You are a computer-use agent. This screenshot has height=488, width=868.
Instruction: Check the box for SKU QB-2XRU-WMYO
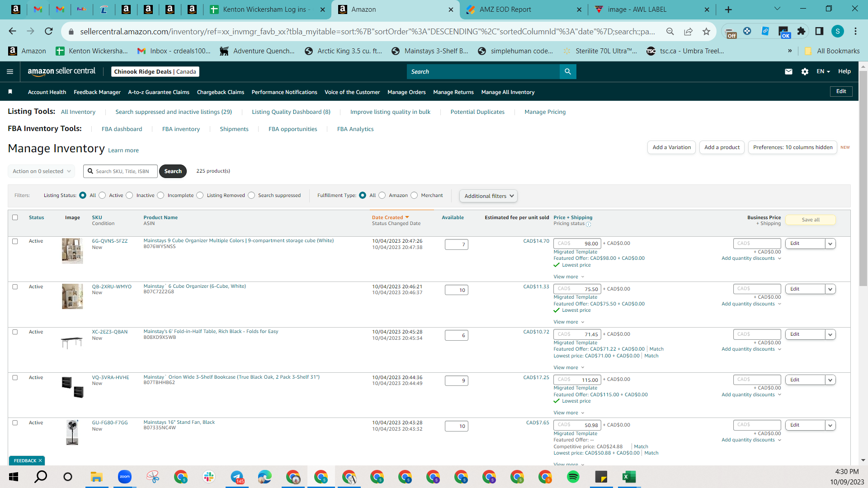point(15,287)
